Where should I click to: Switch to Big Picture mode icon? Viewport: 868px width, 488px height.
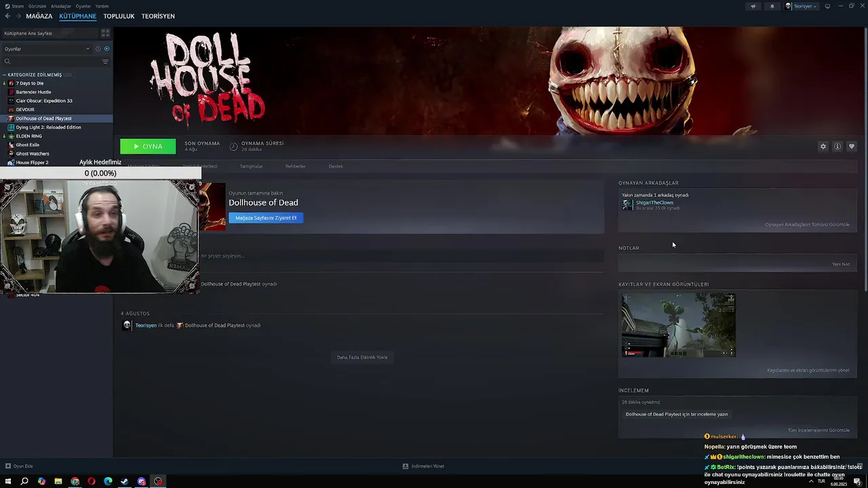tap(827, 6)
